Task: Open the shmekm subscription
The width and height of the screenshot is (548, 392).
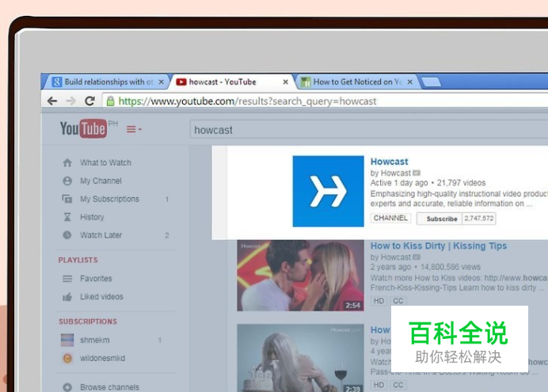Action: coord(95,340)
